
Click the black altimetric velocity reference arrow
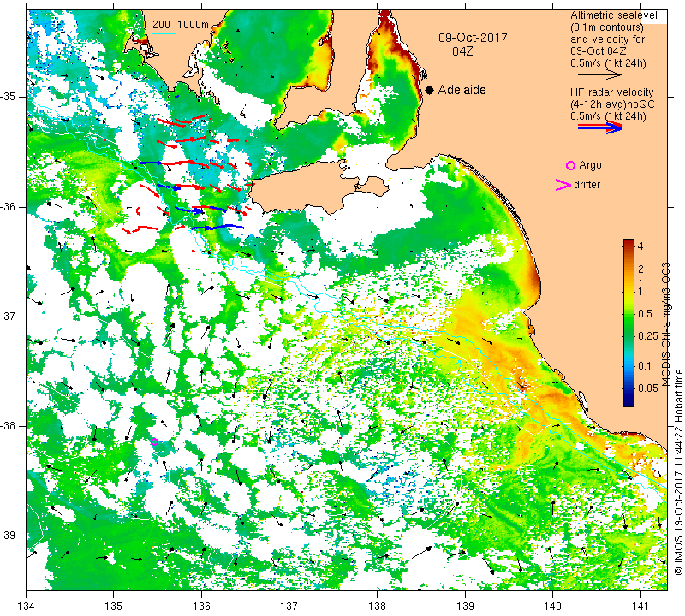pos(599,75)
